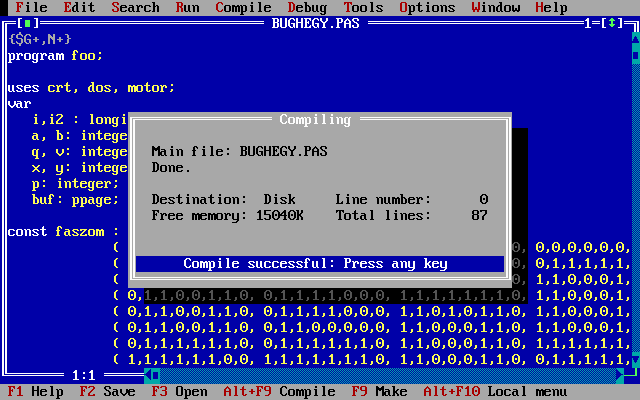This screenshot has height=400, width=640.
Task: Click F3 Open in status bar
Action: (x=179, y=392)
